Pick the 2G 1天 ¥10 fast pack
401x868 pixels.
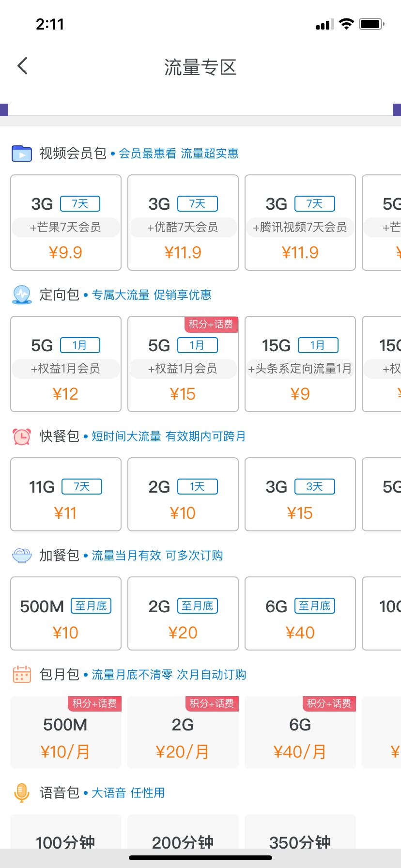[183, 494]
